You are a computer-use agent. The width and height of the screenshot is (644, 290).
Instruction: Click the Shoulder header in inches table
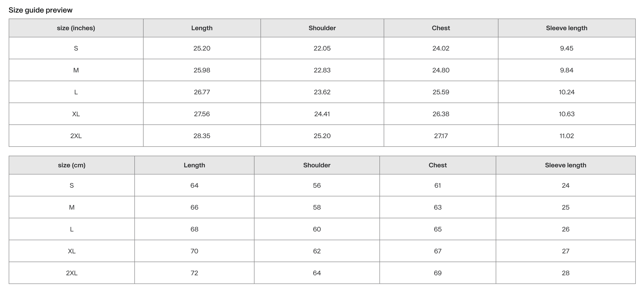[322, 28]
